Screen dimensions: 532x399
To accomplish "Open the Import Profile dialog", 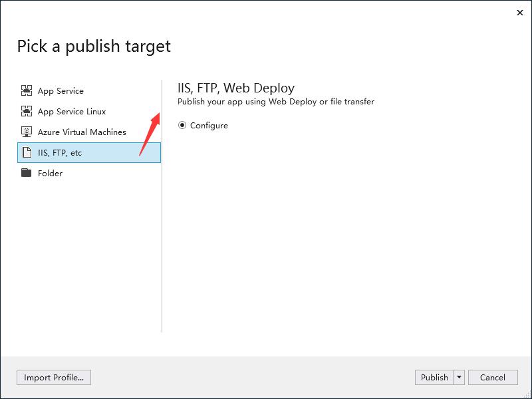I will coord(54,377).
